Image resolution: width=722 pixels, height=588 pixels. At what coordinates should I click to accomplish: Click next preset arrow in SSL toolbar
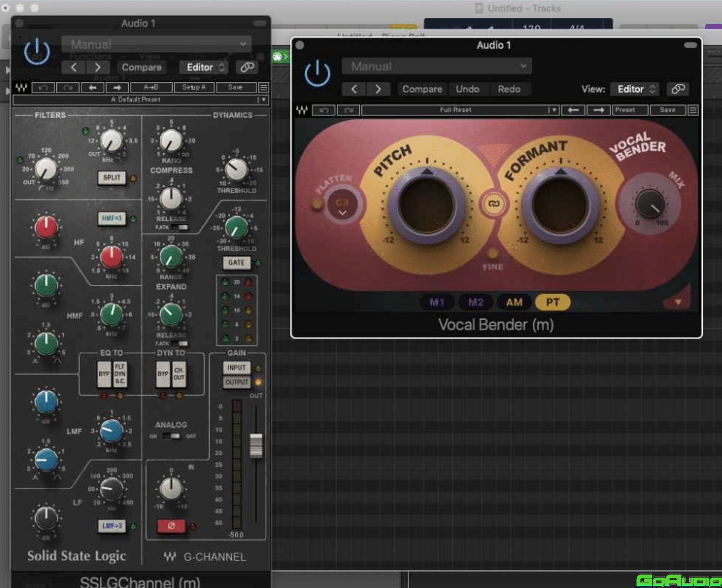click(116, 87)
